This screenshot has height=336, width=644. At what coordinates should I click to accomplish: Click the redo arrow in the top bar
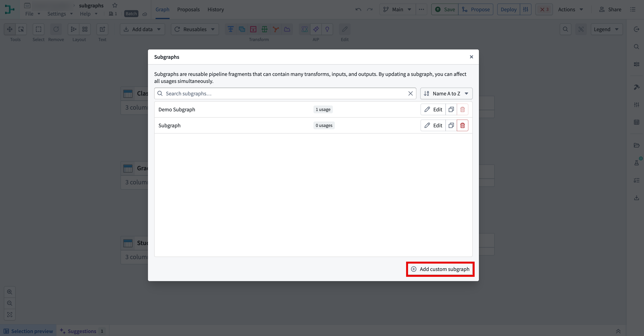(x=370, y=10)
